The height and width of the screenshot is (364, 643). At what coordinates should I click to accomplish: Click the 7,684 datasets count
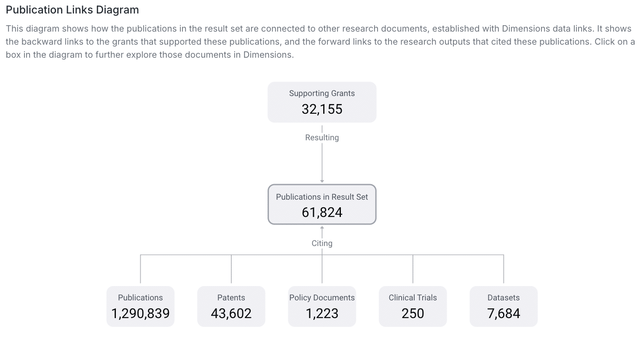[504, 313]
